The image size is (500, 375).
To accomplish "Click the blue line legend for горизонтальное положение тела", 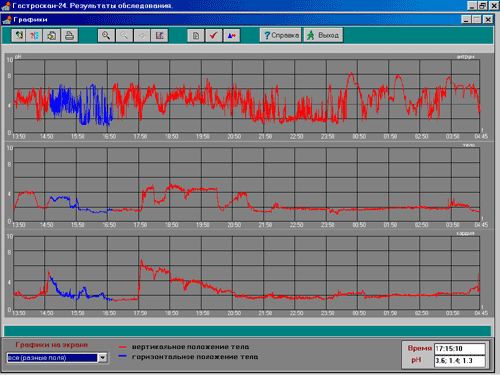I will pos(122,356).
